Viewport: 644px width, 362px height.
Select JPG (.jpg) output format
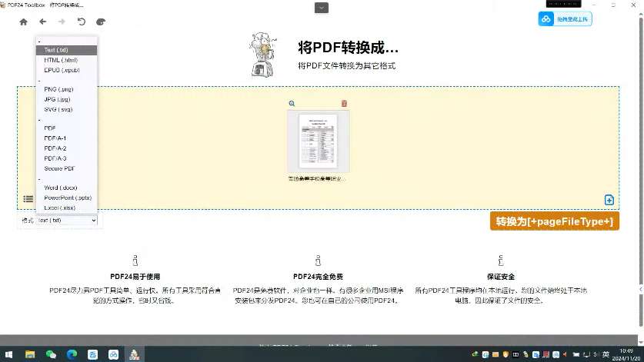tap(66, 99)
